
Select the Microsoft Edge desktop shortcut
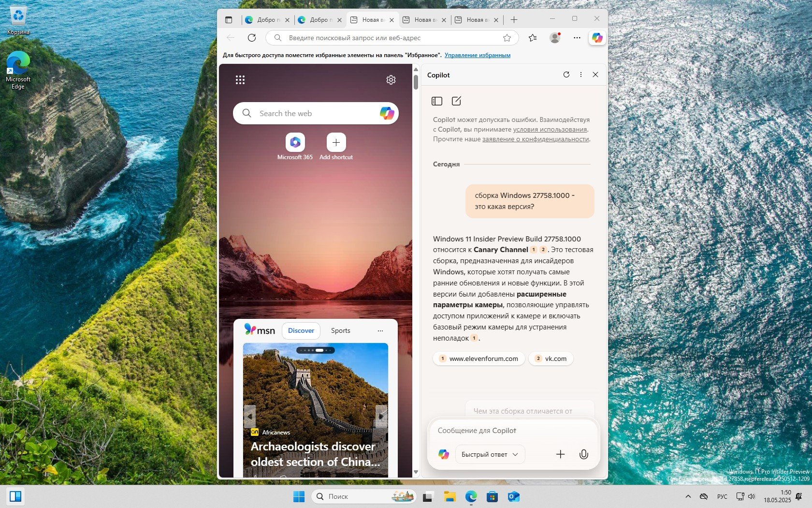(x=18, y=70)
